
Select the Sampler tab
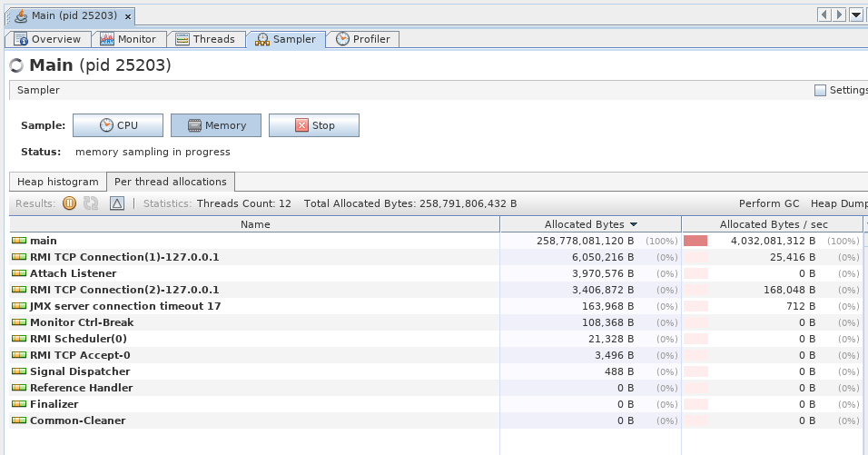point(286,39)
